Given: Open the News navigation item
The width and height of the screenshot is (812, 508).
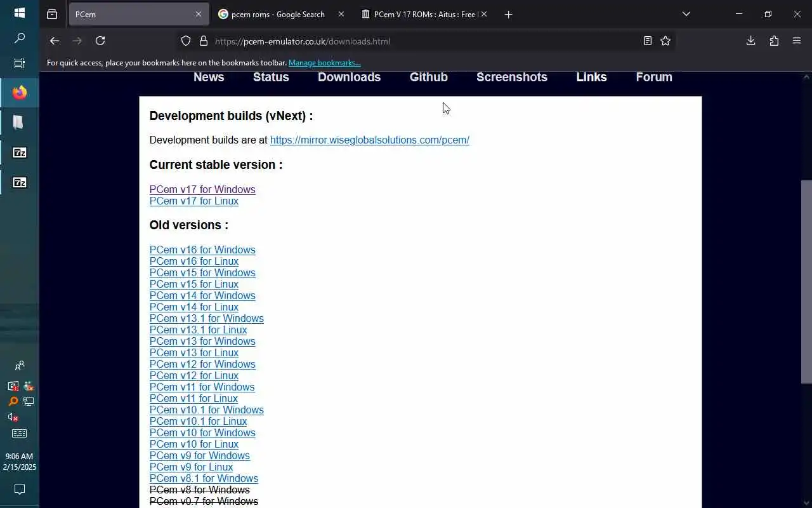Looking at the screenshot, I should [x=209, y=77].
